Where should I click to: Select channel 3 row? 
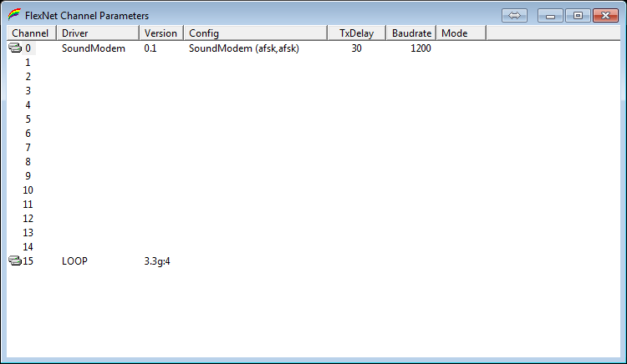point(28,91)
